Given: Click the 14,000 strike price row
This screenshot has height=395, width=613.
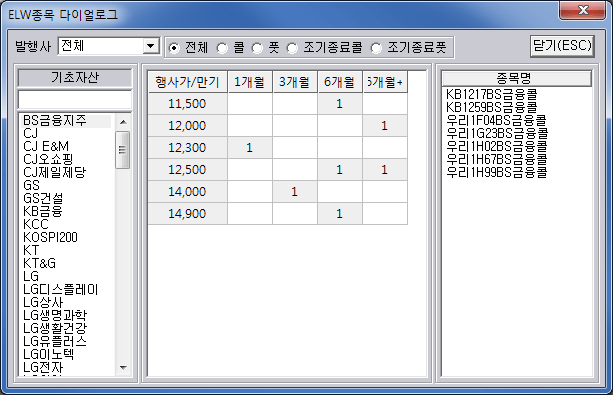Looking at the screenshot, I should coord(188,192).
